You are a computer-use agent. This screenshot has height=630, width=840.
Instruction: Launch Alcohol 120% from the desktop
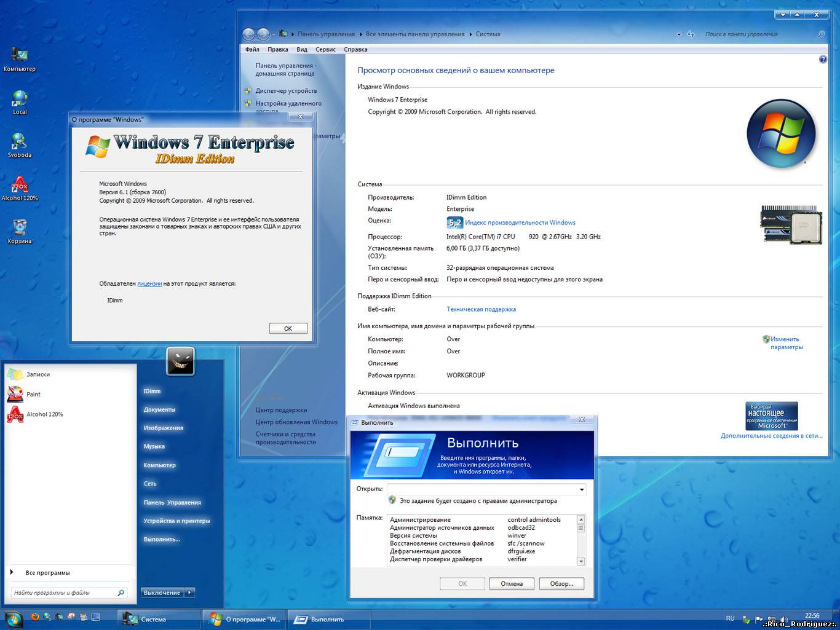[19, 189]
